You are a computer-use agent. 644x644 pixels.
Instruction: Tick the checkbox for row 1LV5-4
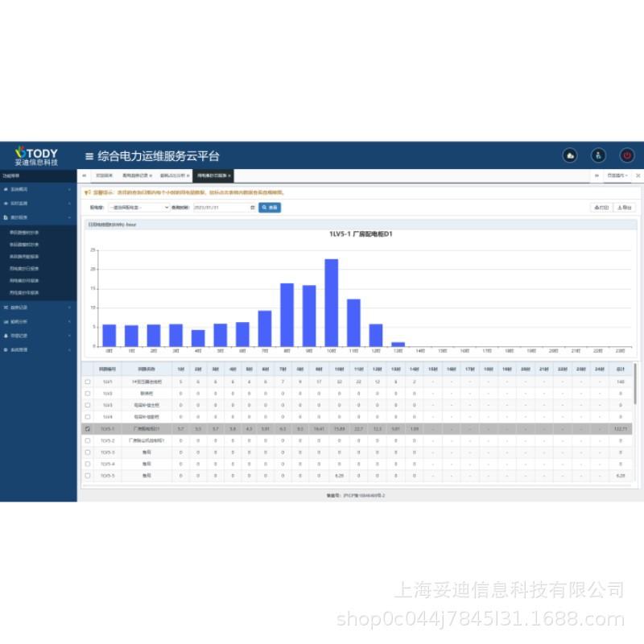pos(88,464)
